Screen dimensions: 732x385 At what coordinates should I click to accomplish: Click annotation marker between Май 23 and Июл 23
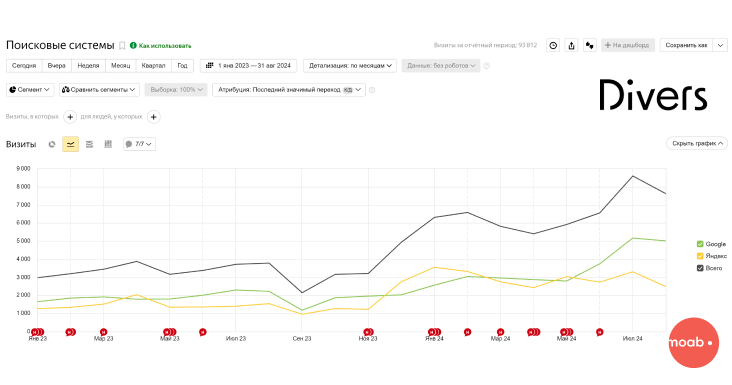[x=203, y=332]
